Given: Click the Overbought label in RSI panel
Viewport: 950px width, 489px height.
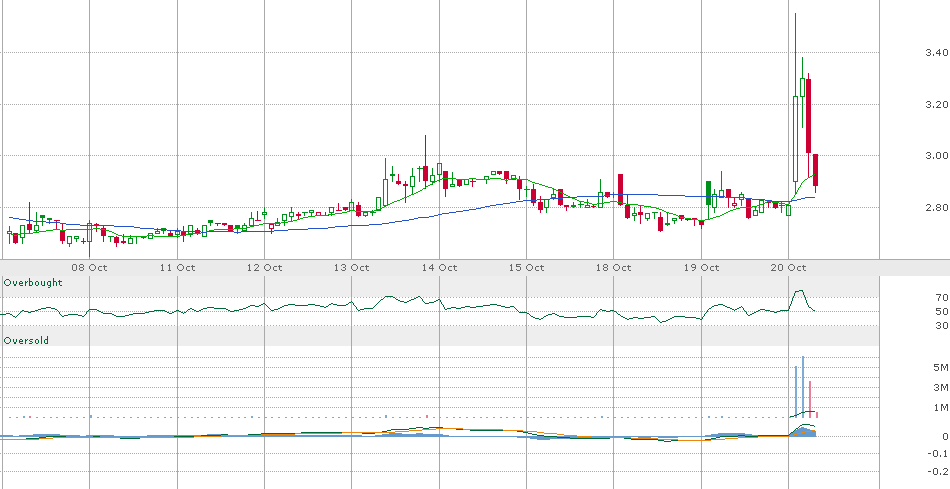Looking at the screenshot, I should (x=33, y=282).
